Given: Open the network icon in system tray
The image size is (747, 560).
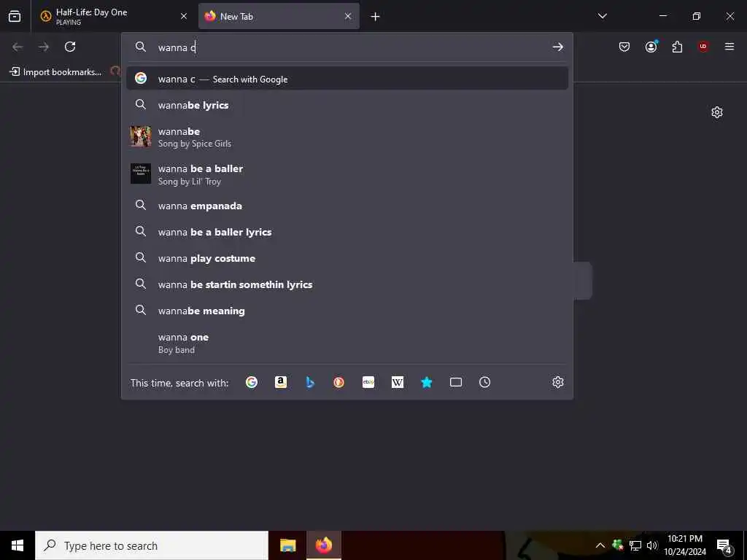Looking at the screenshot, I should pyautogui.click(x=635, y=545).
